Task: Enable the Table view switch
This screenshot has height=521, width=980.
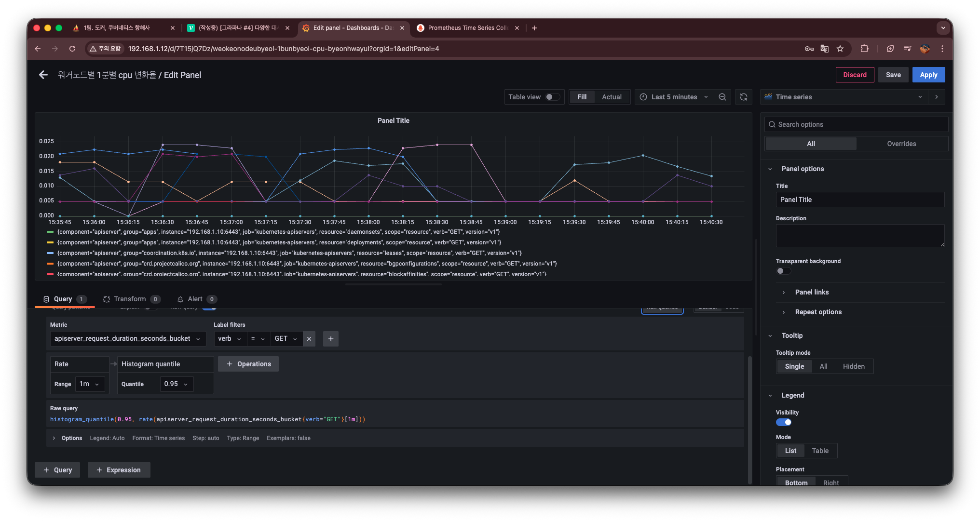Action: click(x=552, y=97)
